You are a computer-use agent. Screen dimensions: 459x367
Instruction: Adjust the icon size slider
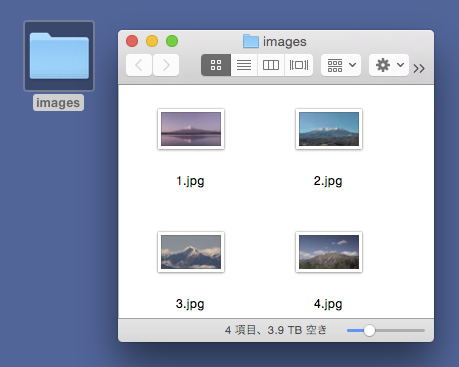pos(369,331)
